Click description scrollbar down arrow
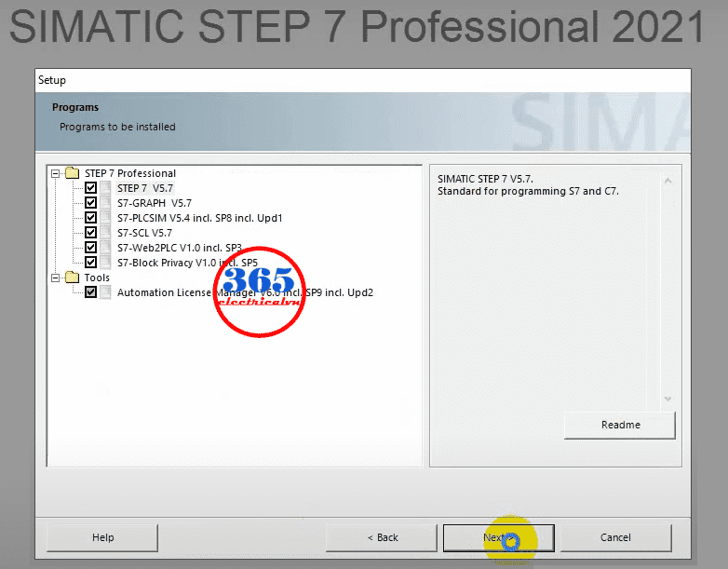Screen dimensions: 728x569 (x=668, y=399)
